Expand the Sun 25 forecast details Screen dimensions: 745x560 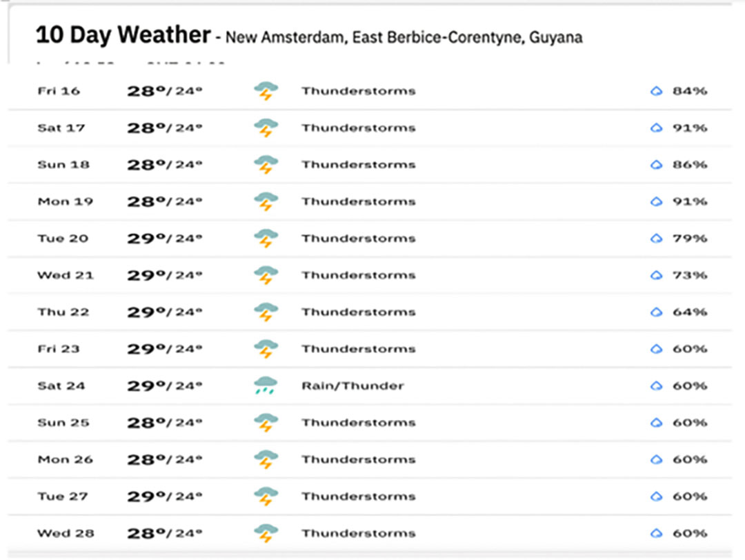370,422
